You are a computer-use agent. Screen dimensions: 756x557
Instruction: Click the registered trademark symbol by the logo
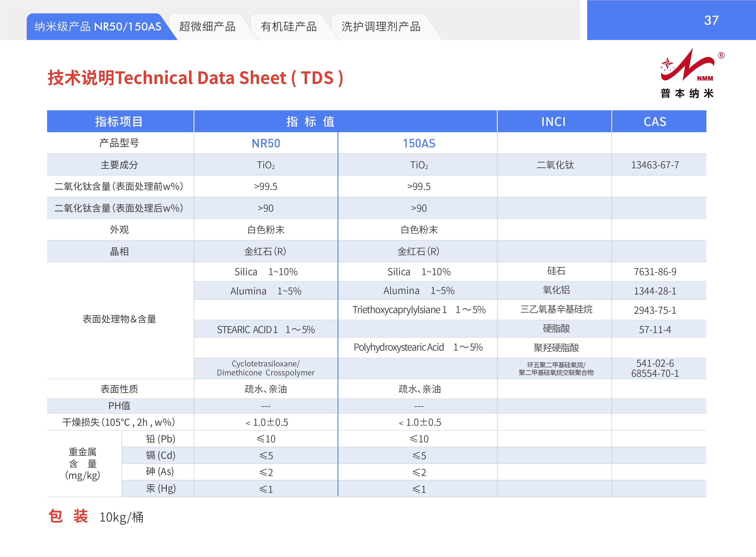721,55
